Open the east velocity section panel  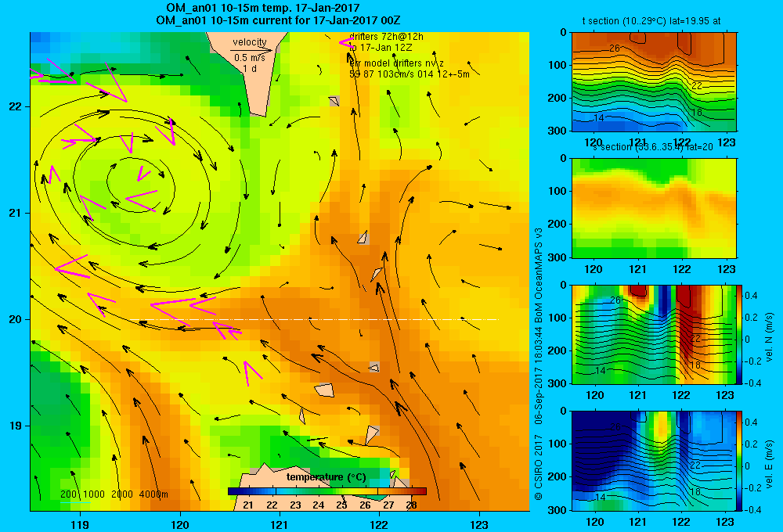coord(654,461)
